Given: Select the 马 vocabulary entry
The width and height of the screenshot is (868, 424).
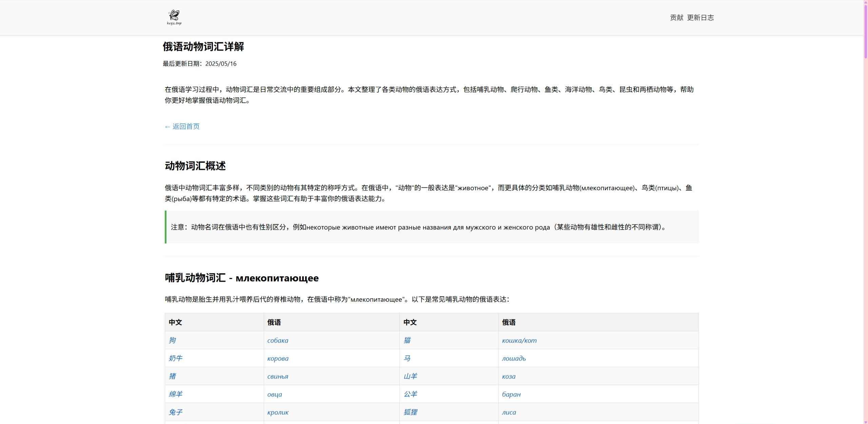Looking at the screenshot, I should pyautogui.click(x=407, y=358).
